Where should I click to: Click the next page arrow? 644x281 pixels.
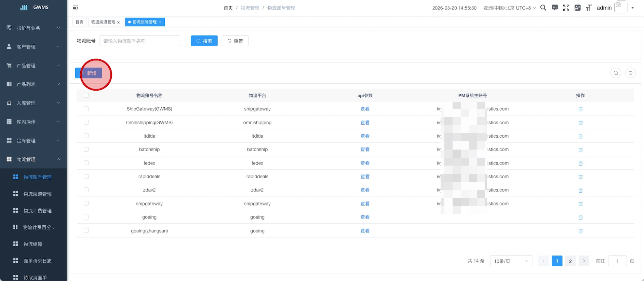(x=584, y=261)
